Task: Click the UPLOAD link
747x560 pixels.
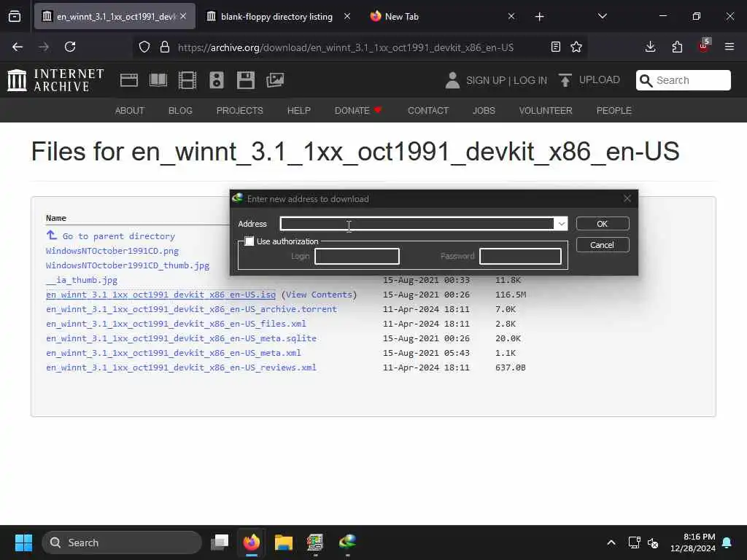Action: coord(599,79)
